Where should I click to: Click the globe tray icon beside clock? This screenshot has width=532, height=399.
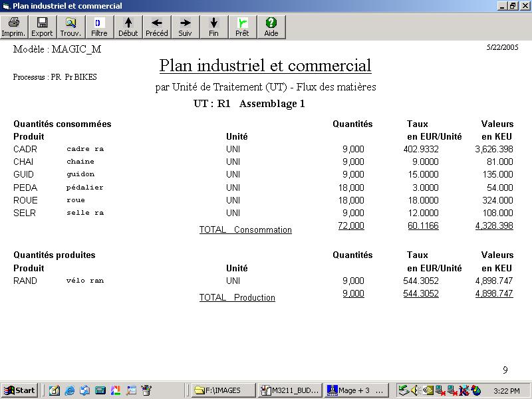coord(476,390)
